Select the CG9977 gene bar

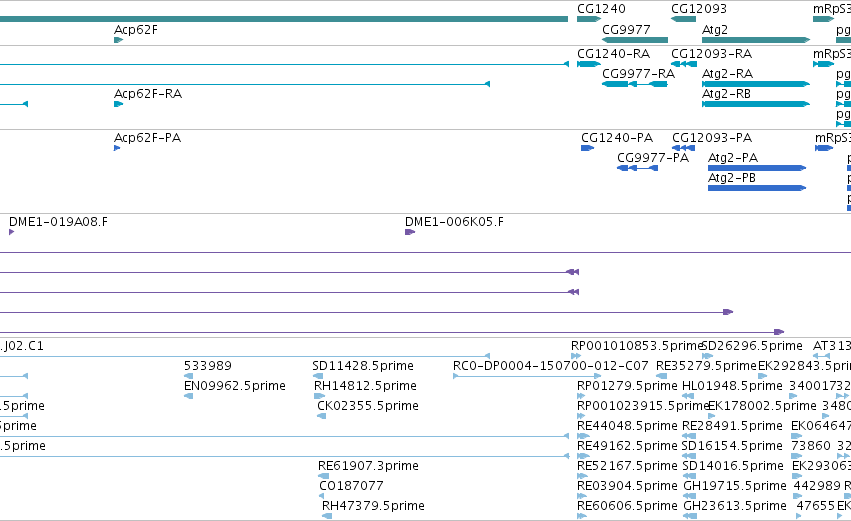(635, 40)
